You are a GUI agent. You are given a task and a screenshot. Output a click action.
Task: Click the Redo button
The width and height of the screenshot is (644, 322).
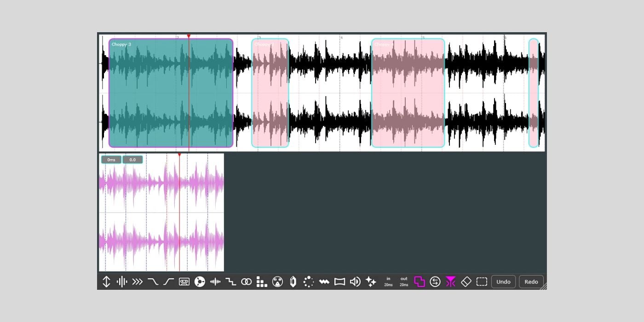531,282
